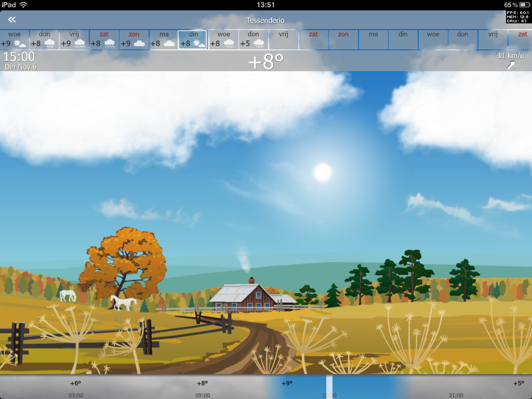Click the rain icon on vrij +9

[79, 44]
